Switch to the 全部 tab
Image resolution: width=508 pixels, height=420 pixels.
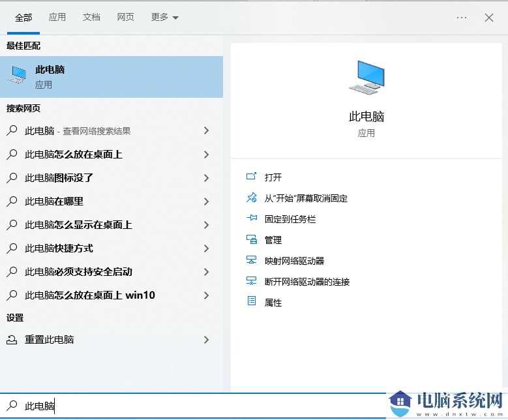coord(23,18)
